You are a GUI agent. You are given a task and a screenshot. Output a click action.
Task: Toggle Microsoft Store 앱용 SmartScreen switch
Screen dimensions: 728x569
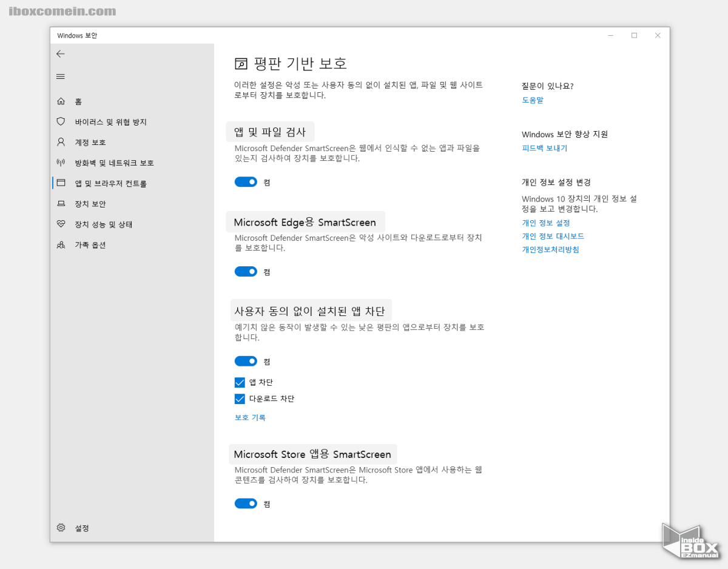click(x=246, y=503)
